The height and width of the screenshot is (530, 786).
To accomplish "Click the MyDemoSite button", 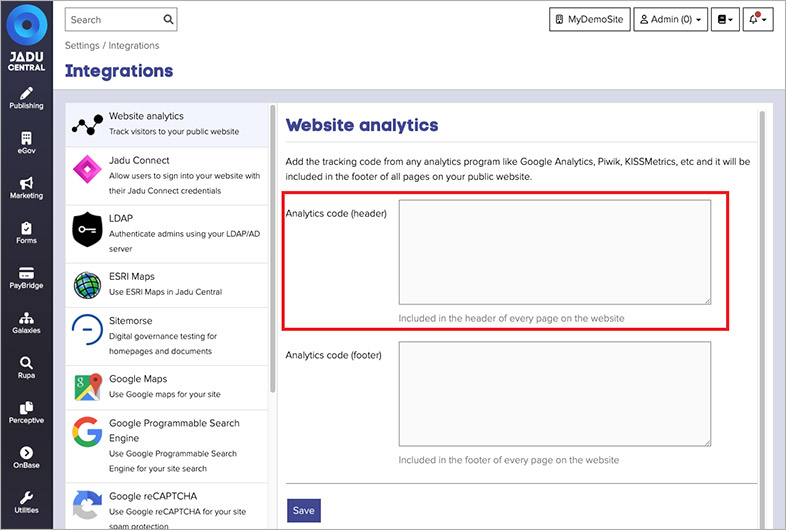I will (x=590, y=20).
